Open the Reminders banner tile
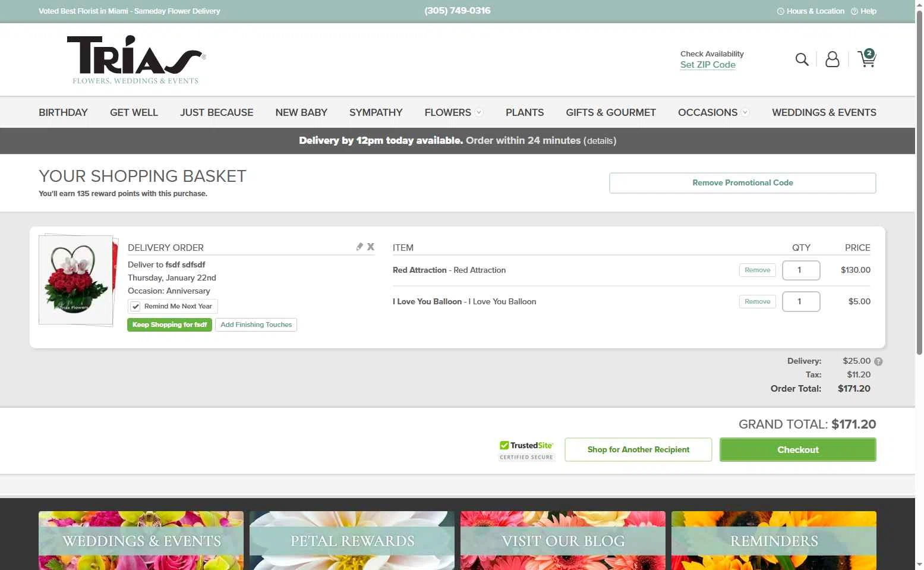 pyautogui.click(x=774, y=540)
